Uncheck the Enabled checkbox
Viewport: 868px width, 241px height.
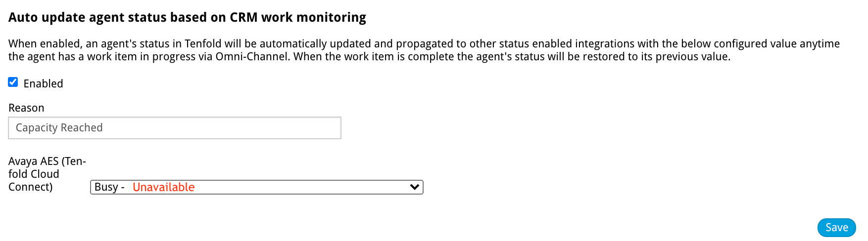coord(13,82)
